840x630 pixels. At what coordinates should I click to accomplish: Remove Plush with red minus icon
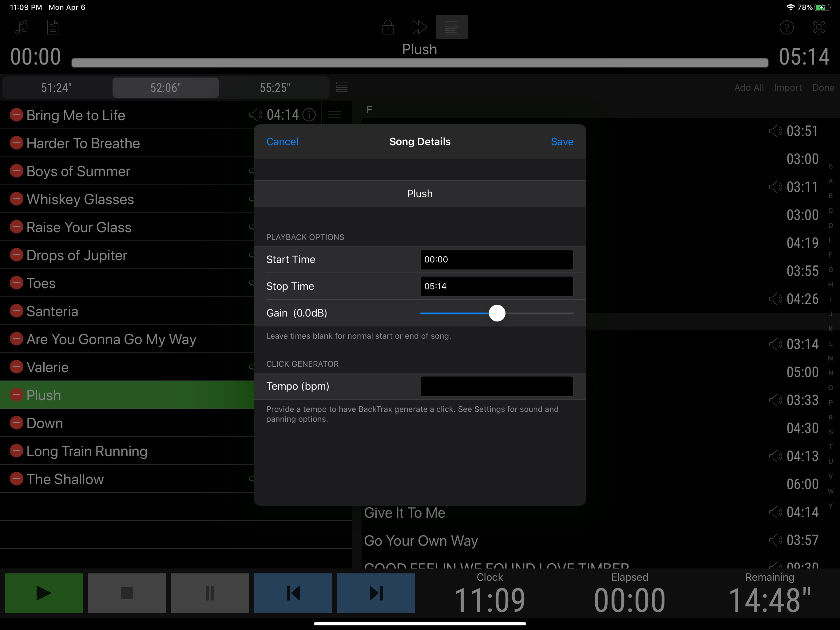click(x=16, y=395)
